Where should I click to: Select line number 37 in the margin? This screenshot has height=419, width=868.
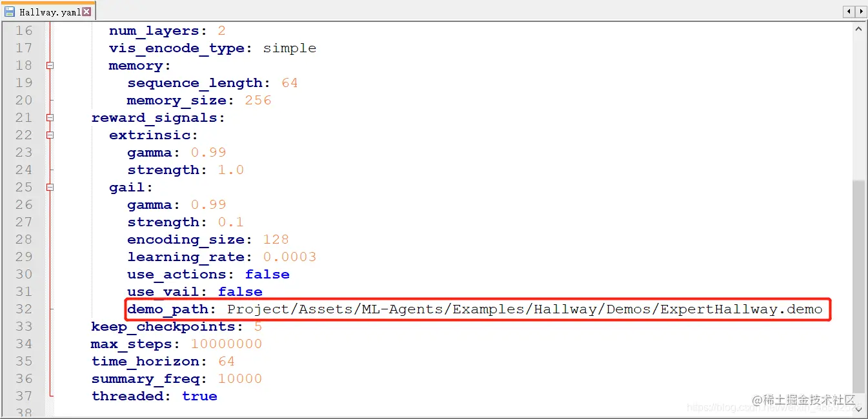(x=23, y=396)
